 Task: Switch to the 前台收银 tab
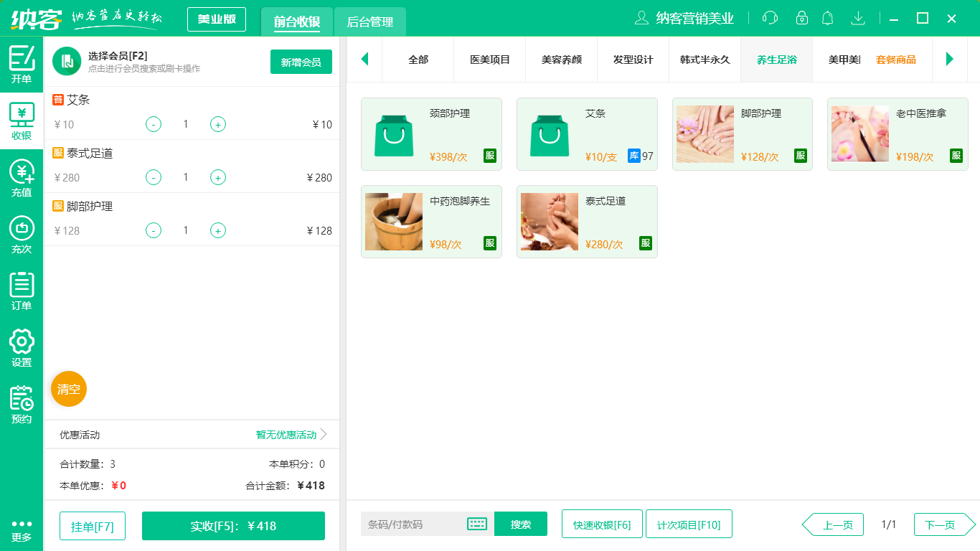[297, 22]
